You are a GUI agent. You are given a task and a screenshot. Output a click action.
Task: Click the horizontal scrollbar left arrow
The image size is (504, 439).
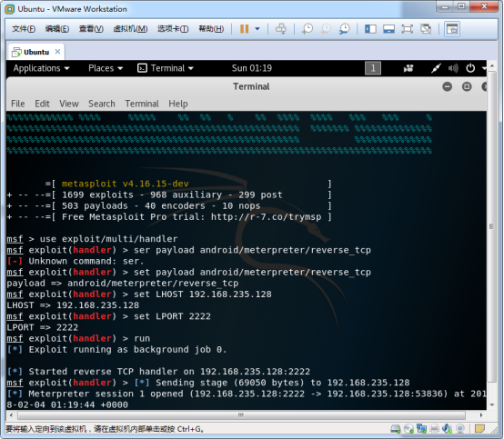pyautogui.click(x=11, y=415)
